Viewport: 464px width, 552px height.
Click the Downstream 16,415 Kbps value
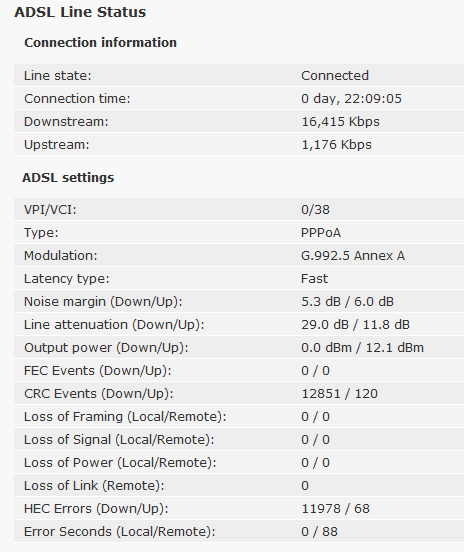[x=340, y=122]
